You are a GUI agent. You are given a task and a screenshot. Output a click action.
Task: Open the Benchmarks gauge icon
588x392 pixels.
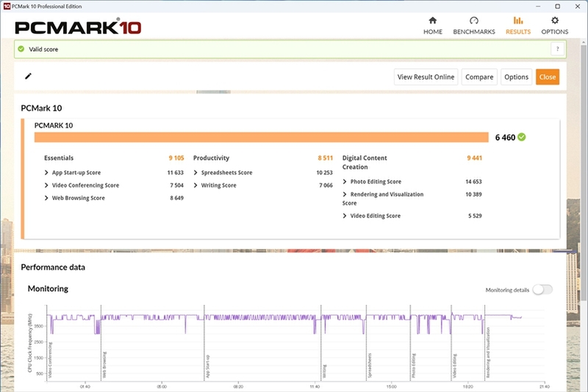click(474, 21)
